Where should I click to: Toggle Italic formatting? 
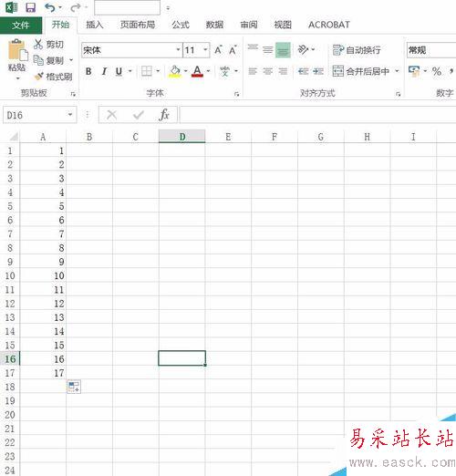tap(104, 71)
